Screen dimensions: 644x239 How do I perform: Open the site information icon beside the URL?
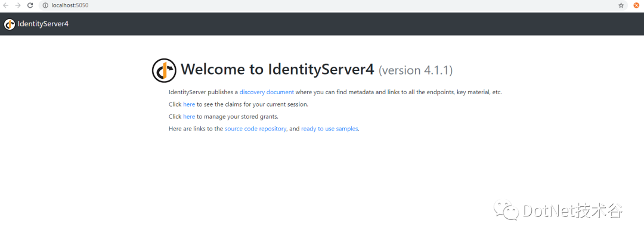click(x=45, y=5)
